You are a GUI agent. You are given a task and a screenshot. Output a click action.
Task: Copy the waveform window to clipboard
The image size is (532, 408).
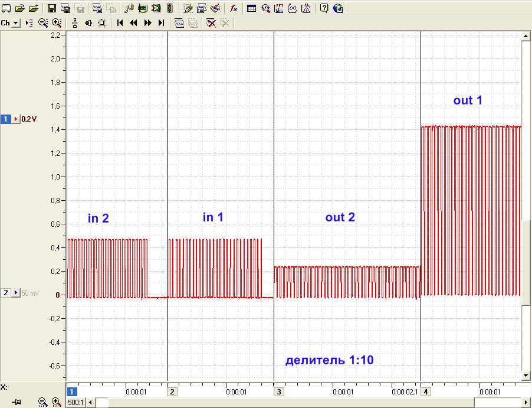click(x=97, y=8)
